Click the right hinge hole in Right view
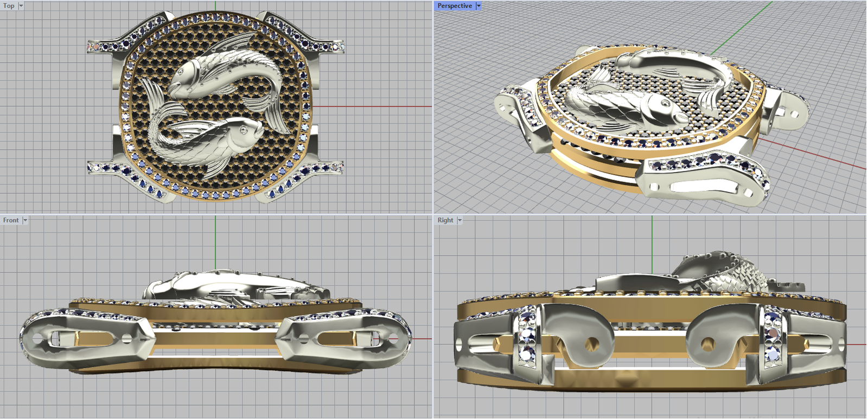The image size is (868, 419). point(707,344)
